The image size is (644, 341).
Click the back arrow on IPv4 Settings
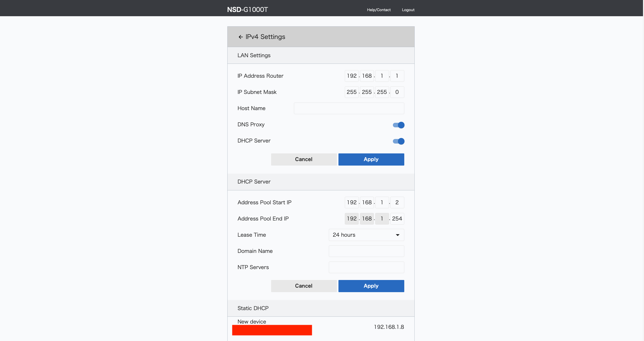pyautogui.click(x=240, y=37)
